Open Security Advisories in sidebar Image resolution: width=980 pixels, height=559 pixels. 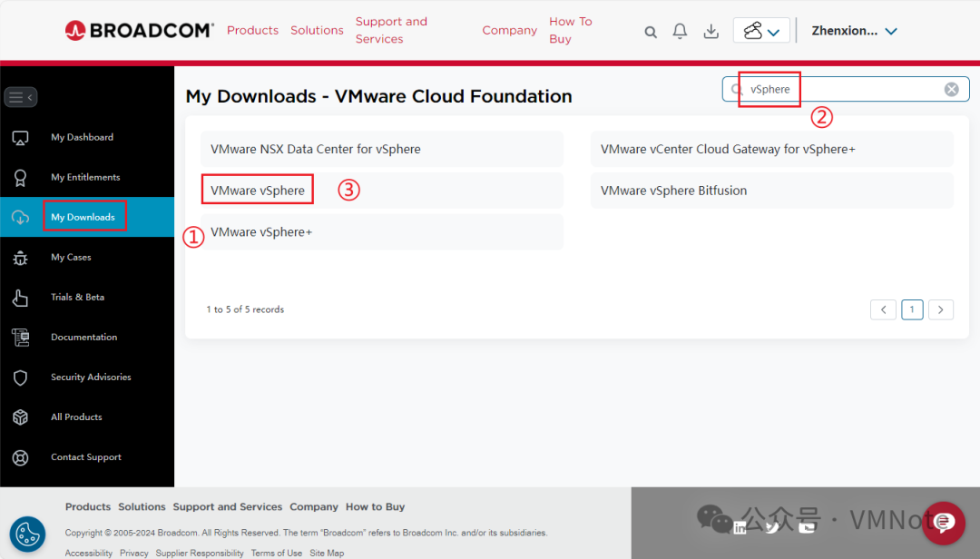[91, 377]
